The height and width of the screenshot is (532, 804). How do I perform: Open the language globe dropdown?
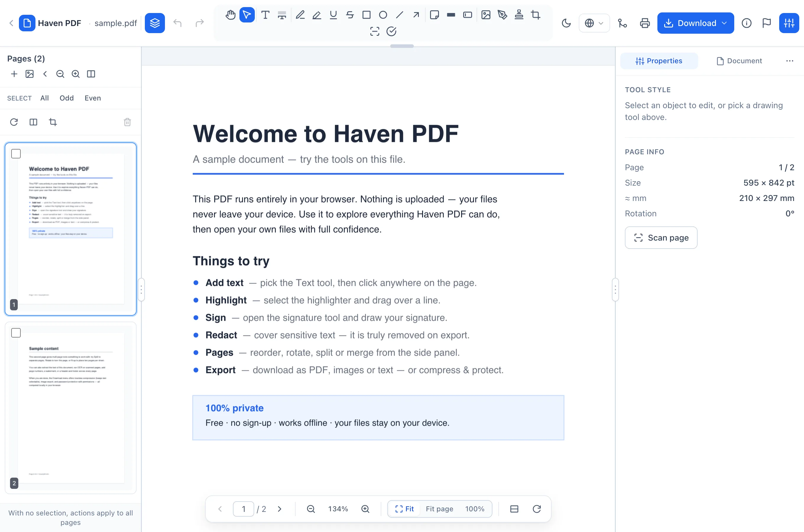point(594,23)
